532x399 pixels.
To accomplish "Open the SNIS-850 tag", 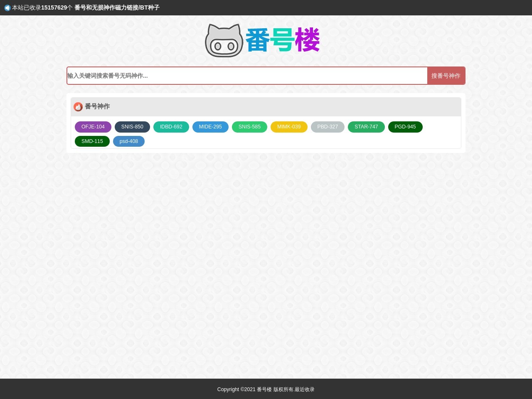I will tap(132, 127).
